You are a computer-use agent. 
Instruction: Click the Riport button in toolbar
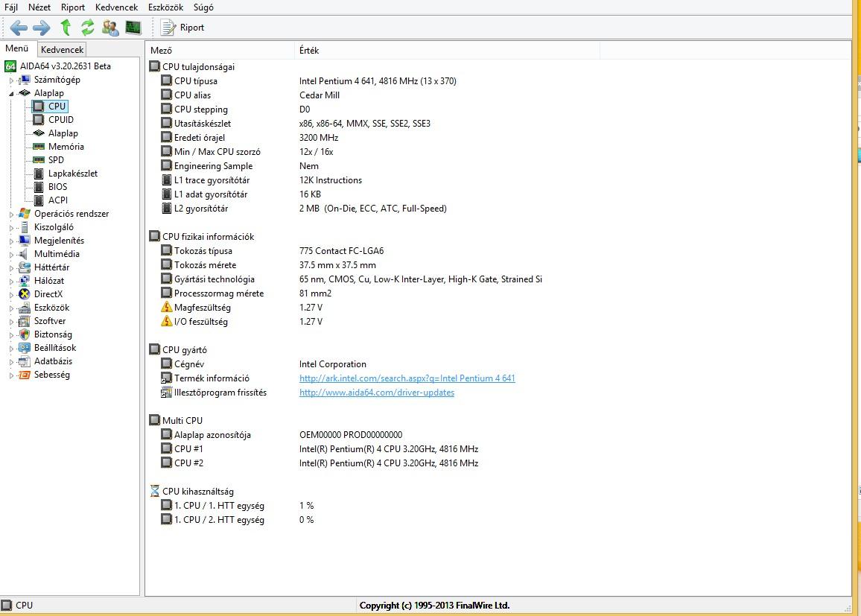click(182, 28)
